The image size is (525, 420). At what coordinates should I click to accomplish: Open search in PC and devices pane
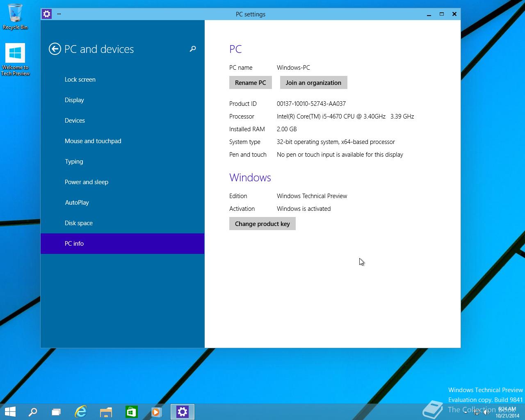[193, 49]
